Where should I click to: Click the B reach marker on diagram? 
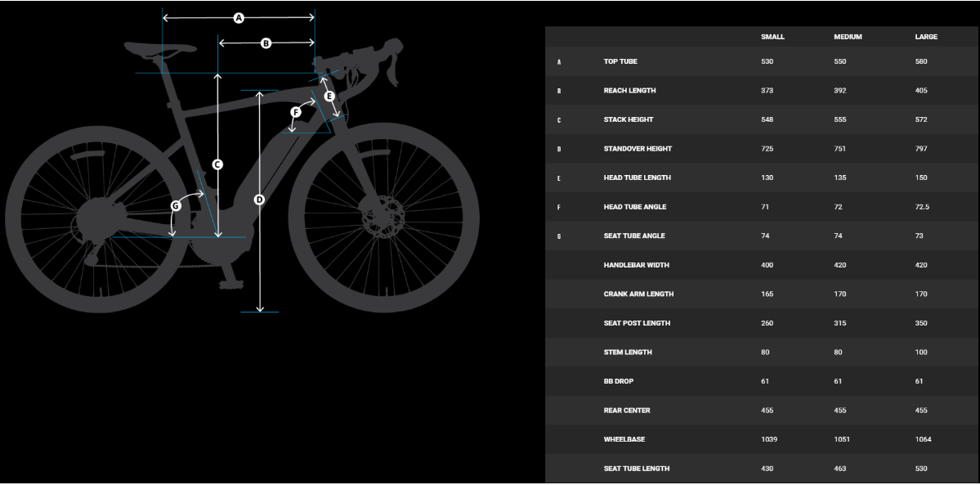pos(266,43)
